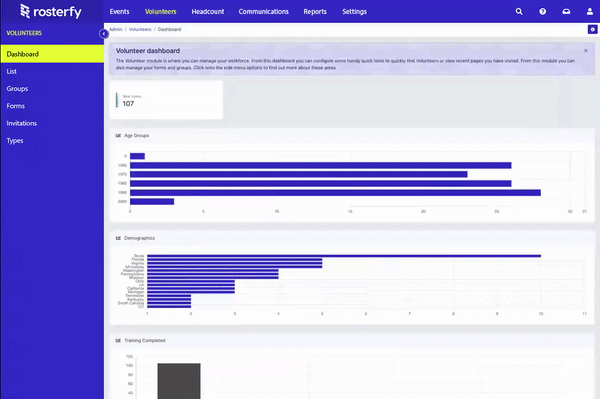Click the New Users 107 card
This screenshot has width=600, height=399.
[x=166, y=100]
